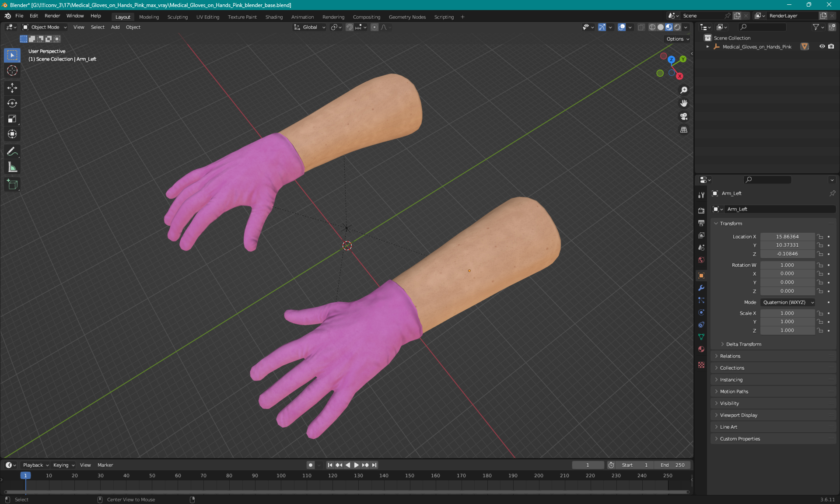Image resolution: width=840 pixels, height=504 pixels.
Task: Open the Tool properties tab
Action: click(701, 195)
